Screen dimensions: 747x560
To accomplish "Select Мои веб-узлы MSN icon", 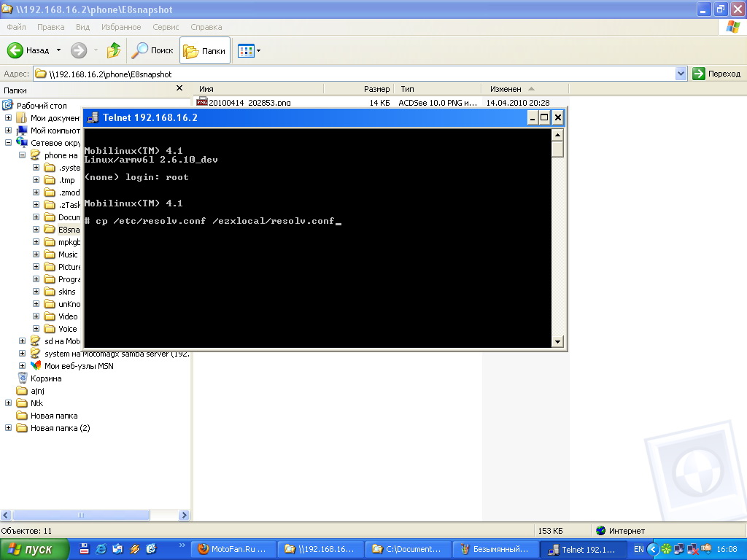I will [36, 366].
